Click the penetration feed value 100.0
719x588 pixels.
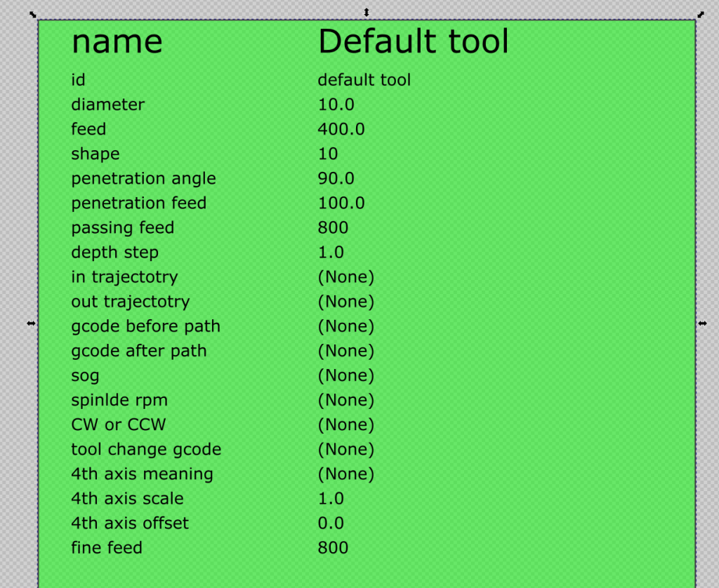point(341,203)
